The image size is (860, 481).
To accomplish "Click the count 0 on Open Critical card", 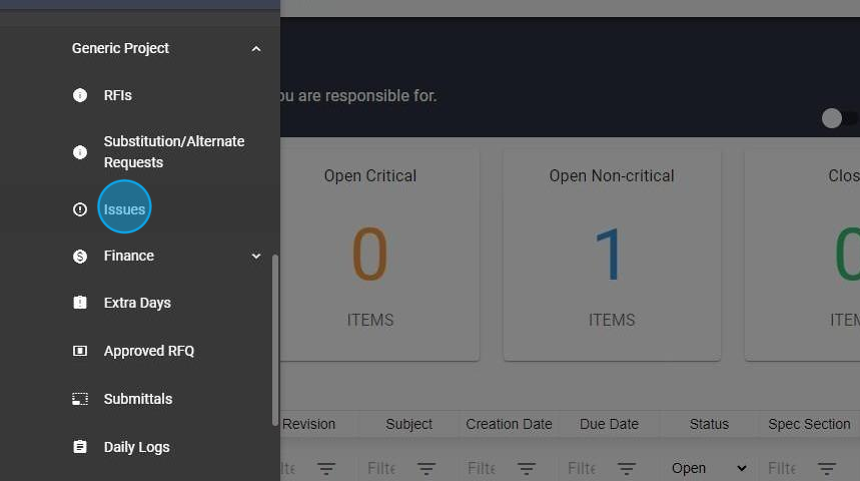I will click(x=370, y=254).
